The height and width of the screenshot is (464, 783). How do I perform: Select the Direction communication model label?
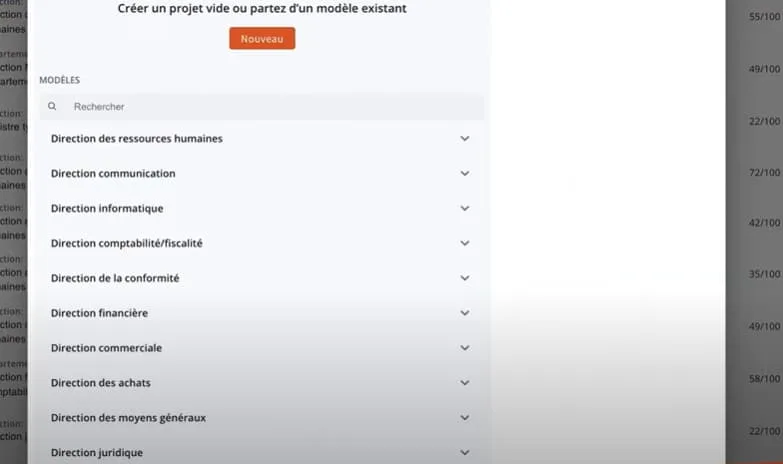click(x=113, y=174)
